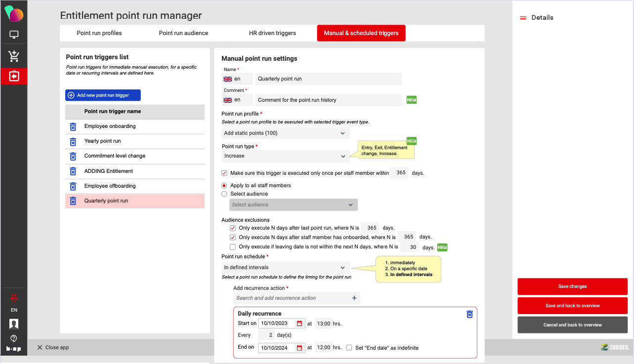The image size is (634, 364).
Task: Click trash icon next to Yearly point run
Action: (x=73, y=142)
